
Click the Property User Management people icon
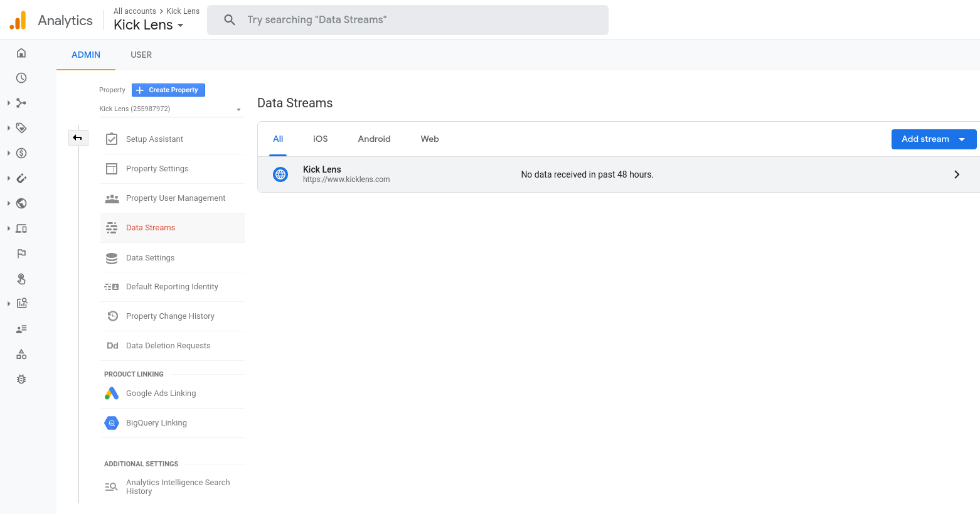(112, 198)
